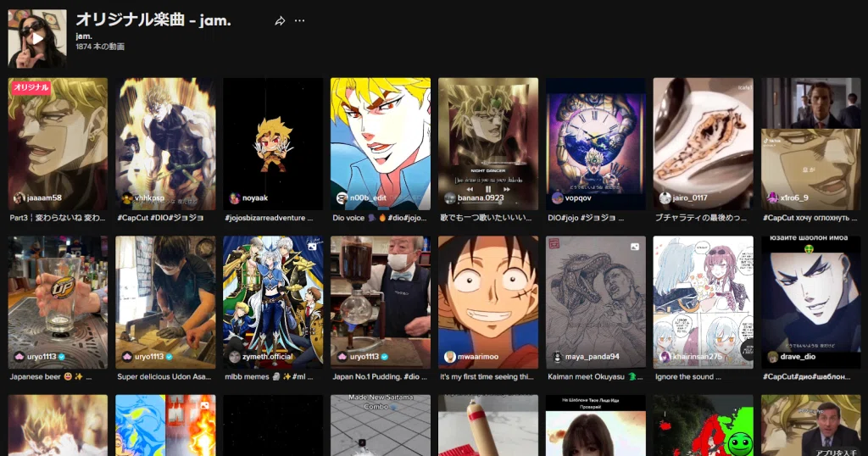Open video thumbnail by jaaaam58

point(58,143)
